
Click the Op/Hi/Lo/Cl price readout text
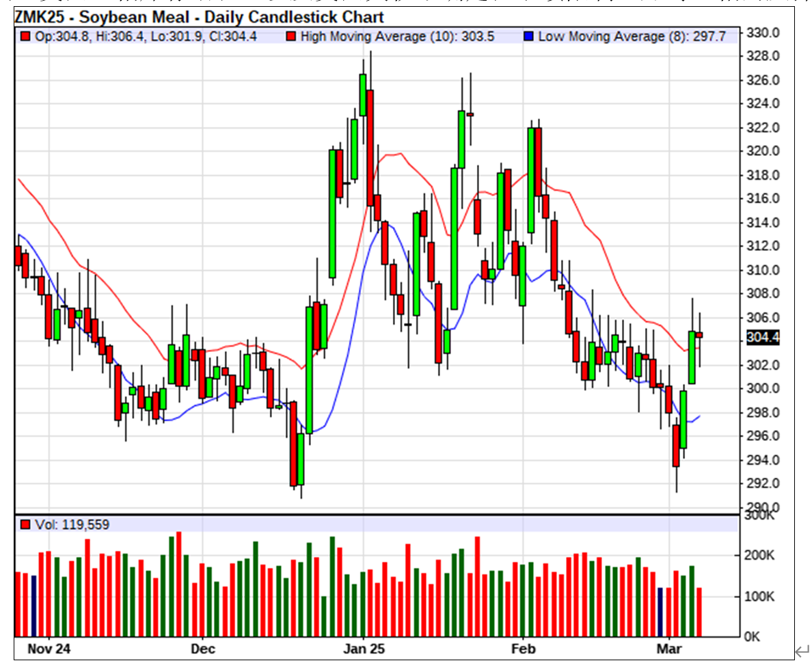click(146, 36)
